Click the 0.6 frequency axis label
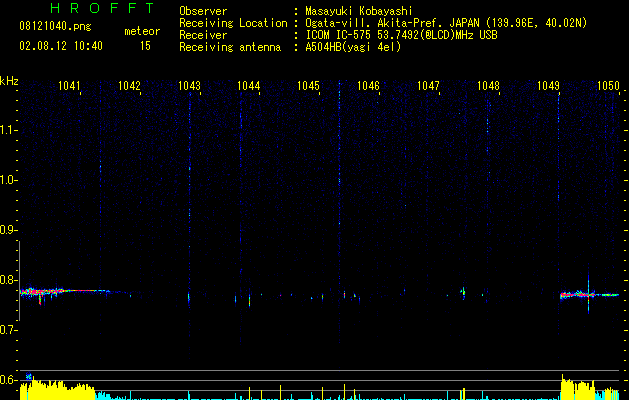Screen dimensions: 629x400 tap(8, 380)
